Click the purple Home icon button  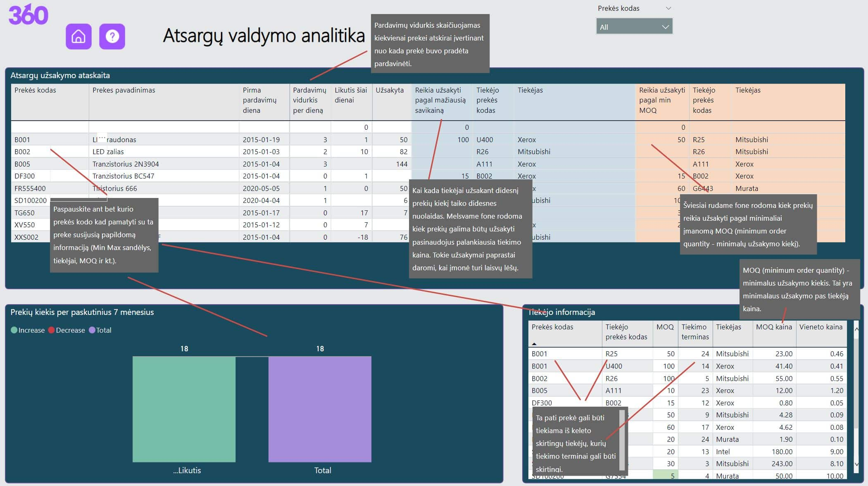point(78,36)
